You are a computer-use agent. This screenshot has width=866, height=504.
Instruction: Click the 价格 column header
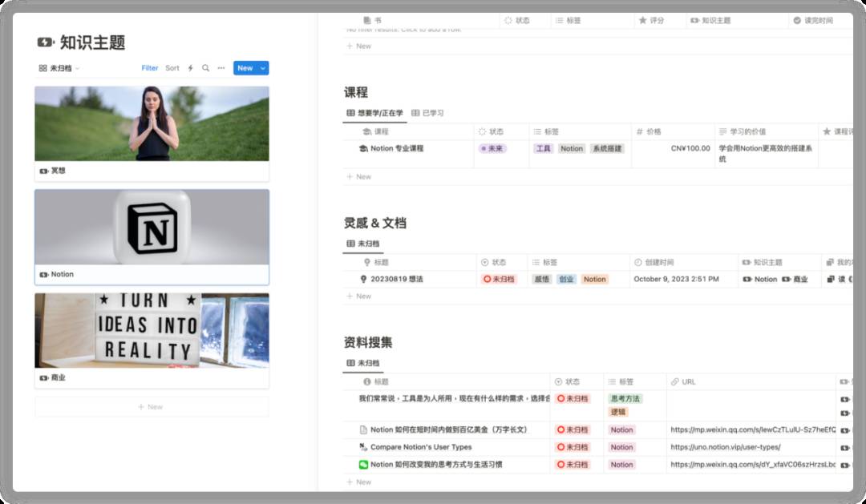673,131
